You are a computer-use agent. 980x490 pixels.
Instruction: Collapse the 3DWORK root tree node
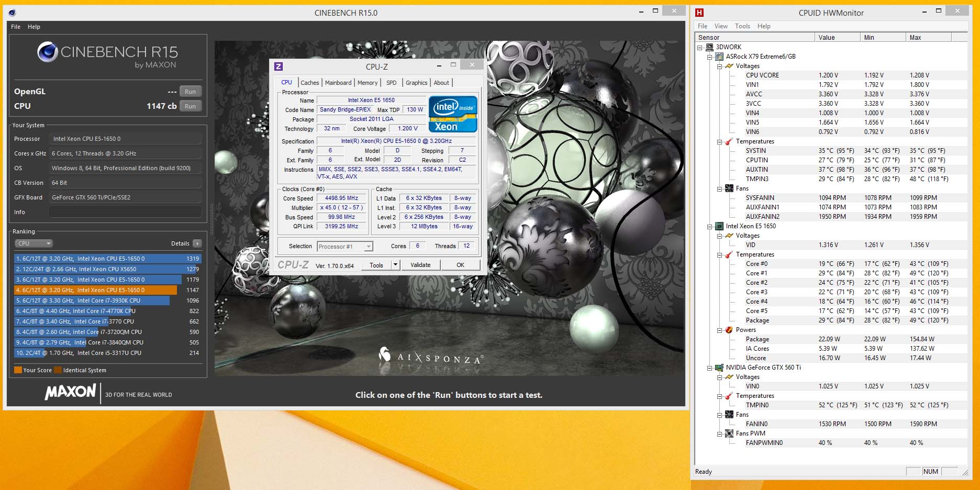[x=700, y=47]
